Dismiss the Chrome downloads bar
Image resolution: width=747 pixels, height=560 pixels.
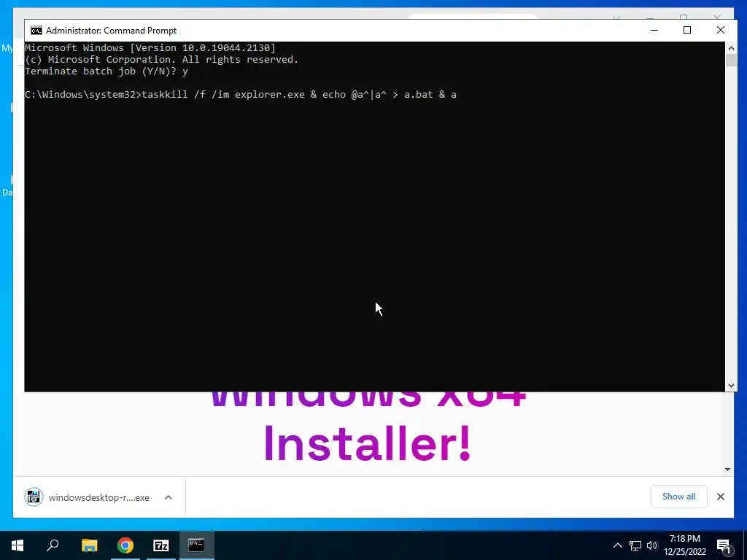tap(720, 497)
